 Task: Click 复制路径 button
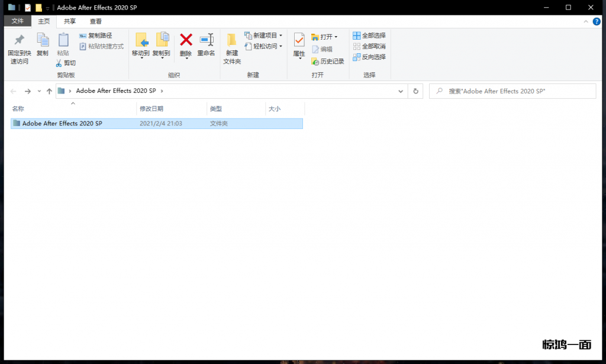95,36
